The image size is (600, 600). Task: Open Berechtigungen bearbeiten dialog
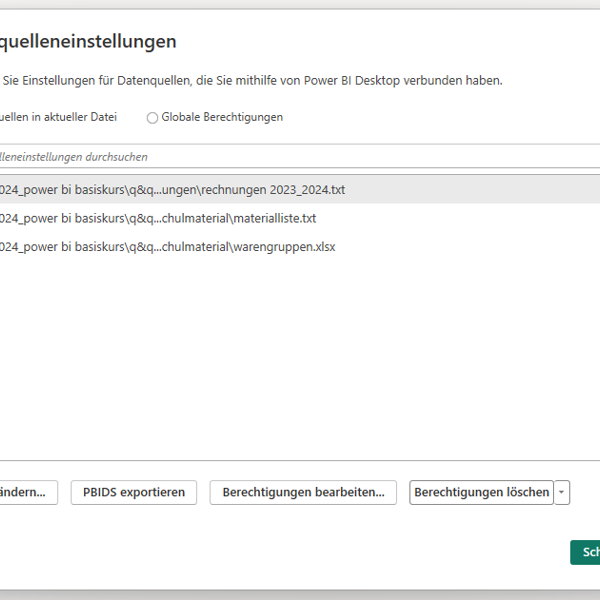(x=303, y=492)
